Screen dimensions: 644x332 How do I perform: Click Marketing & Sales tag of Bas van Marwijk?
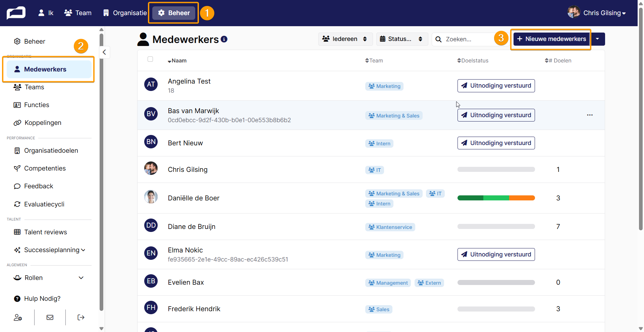click(394, 116)
